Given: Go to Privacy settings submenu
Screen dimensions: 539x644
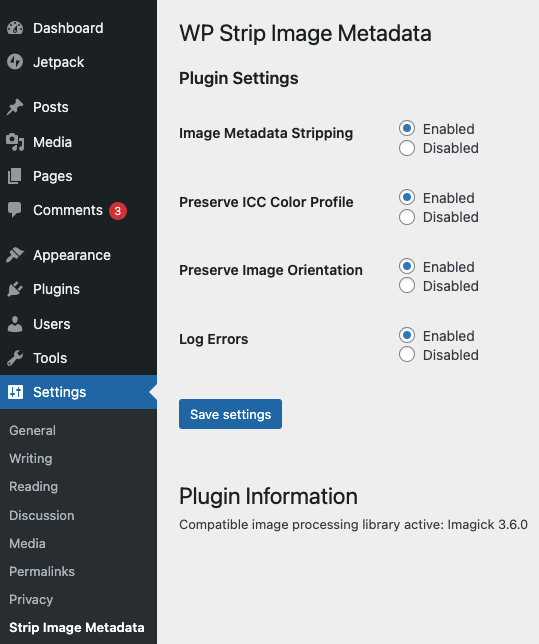Looking at the screenshot, I should (31, 599).
